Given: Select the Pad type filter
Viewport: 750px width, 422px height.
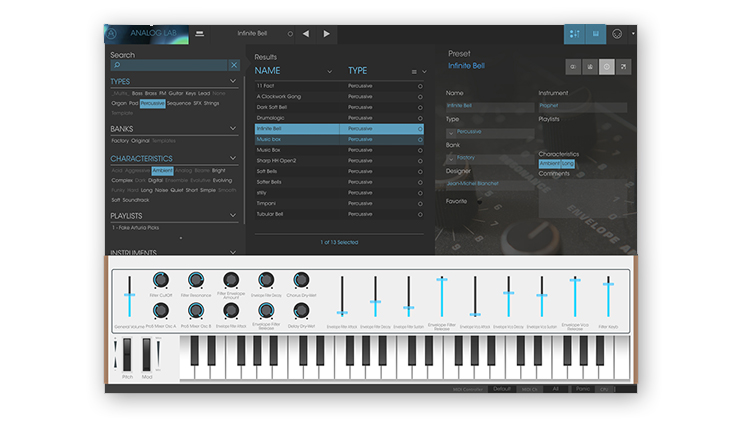Looking at the screenshot, I should [133, 103].
